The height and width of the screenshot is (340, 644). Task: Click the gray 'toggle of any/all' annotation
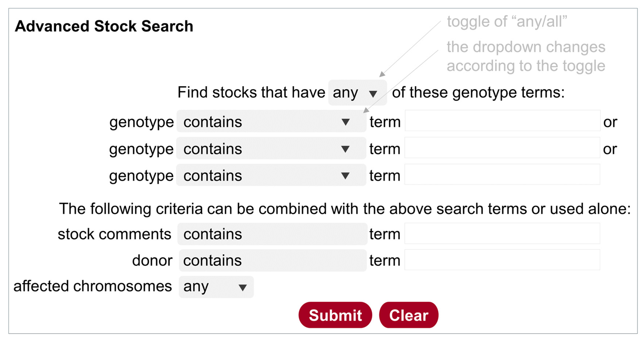click(x=507, y=22)
